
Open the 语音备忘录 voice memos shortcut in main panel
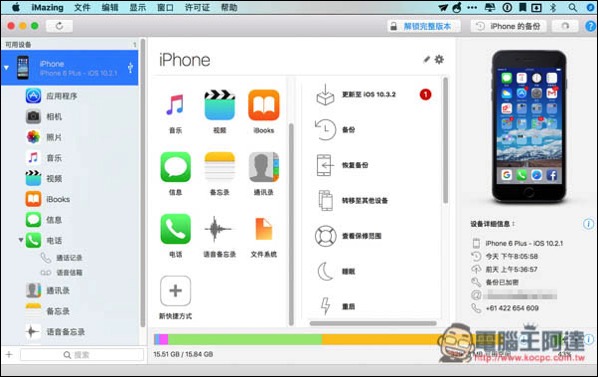click(219, 229)
